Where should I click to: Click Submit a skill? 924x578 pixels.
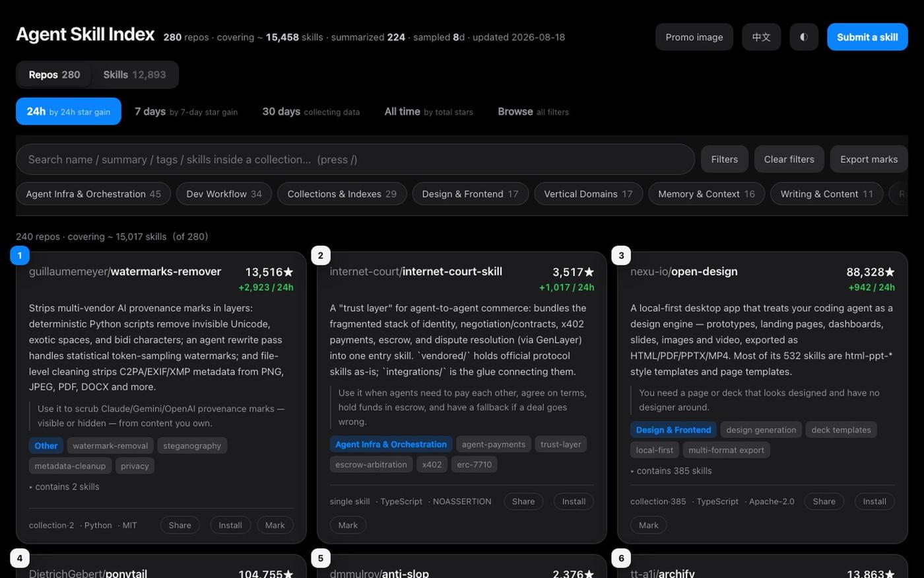[867, 37]
